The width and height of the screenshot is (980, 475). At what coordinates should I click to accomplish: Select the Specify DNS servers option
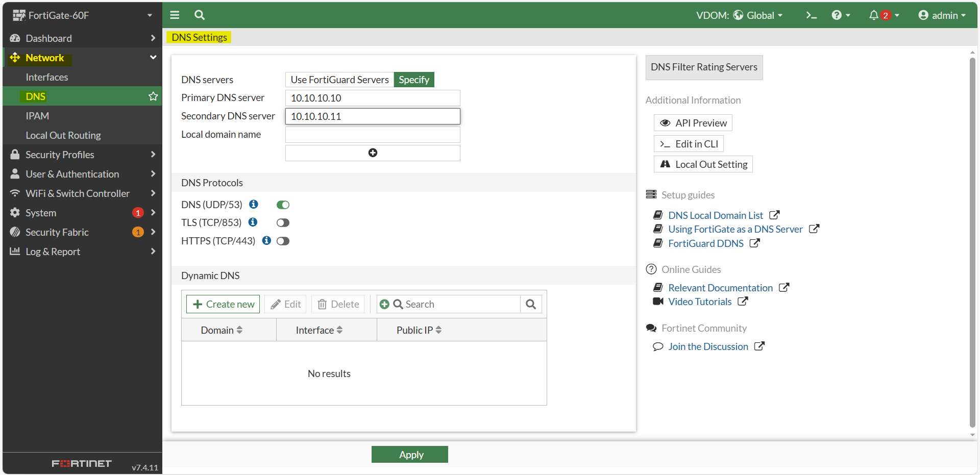click(x=414, y=80)
